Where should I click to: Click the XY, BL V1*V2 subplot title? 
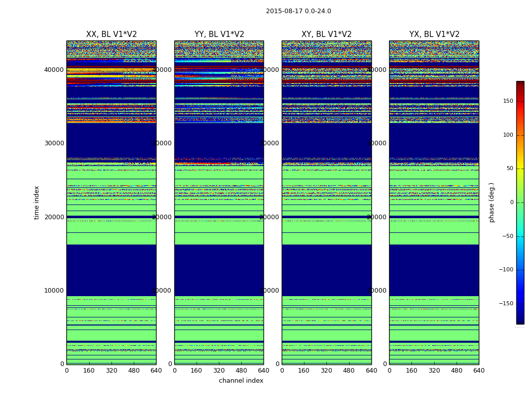(326, 34)
